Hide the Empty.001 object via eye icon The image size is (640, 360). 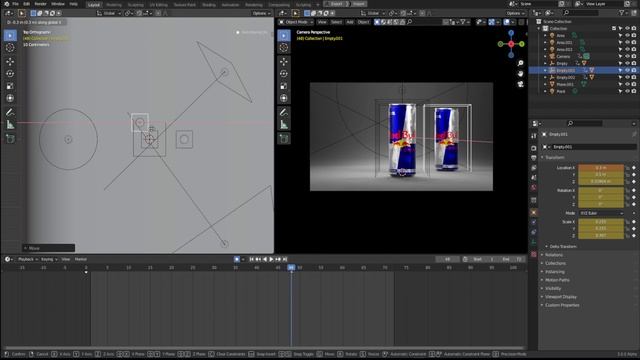pyautogui.click(x=627, y=70)
